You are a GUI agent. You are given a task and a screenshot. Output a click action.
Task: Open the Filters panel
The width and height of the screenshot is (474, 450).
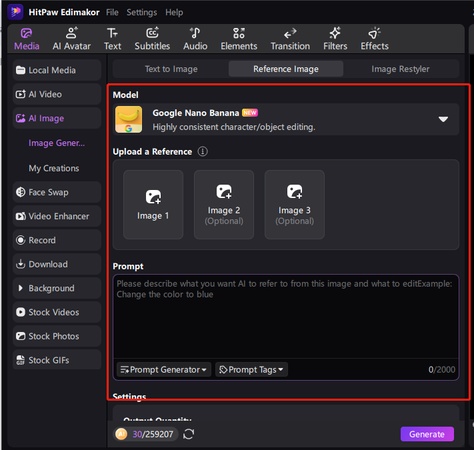[335, 39]
